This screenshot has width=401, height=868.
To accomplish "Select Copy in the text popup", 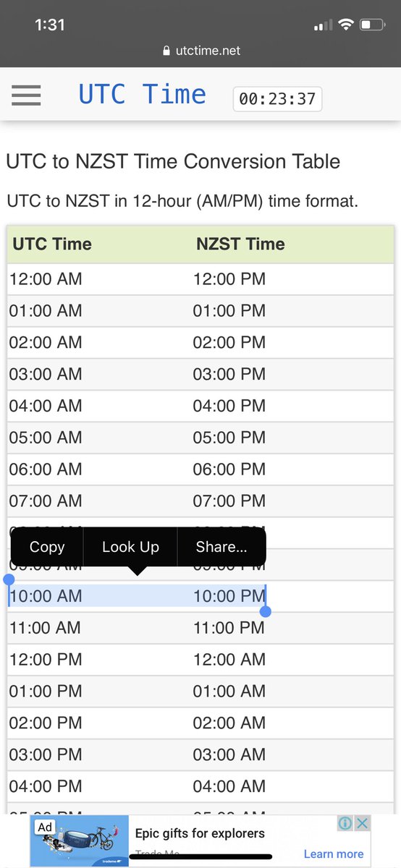I will point(47,547).
